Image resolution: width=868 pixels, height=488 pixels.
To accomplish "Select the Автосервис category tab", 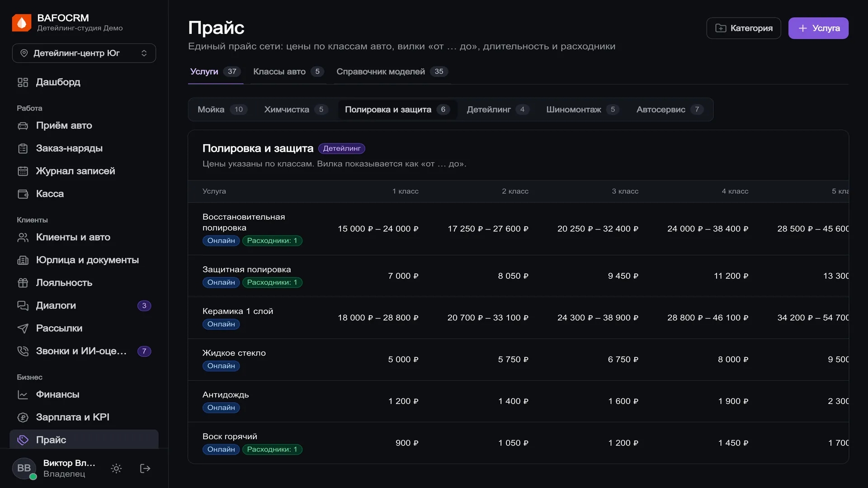I will pos(670,110).
